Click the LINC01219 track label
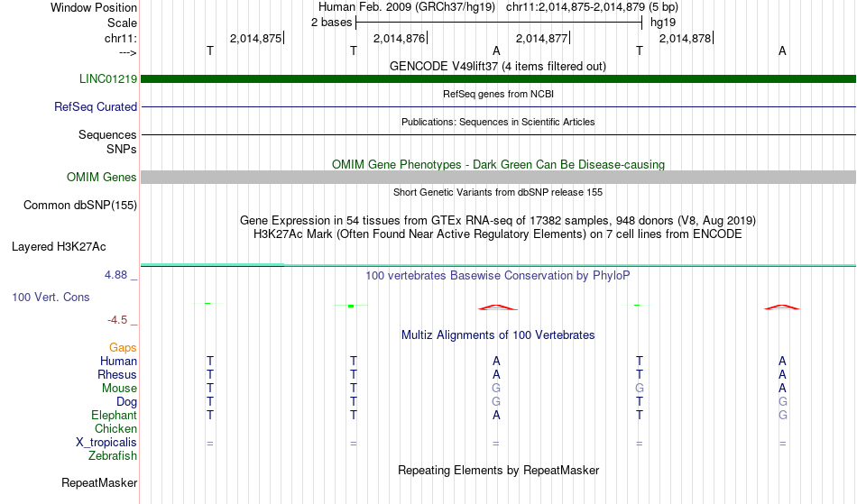Viewport: 857px width, 504px height. 107,79
